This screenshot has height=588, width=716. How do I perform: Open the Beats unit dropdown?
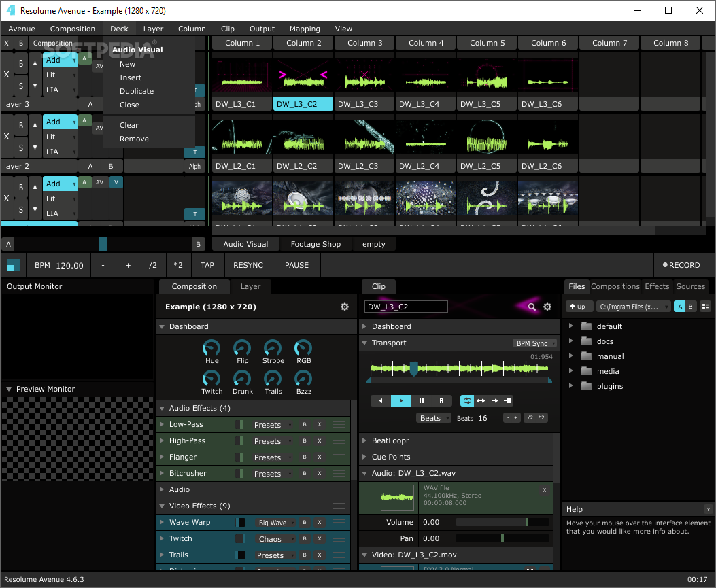(433, 418)
